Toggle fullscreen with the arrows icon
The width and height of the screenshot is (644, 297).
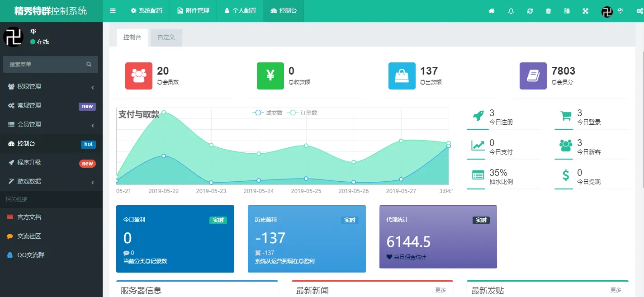point(585,11)
